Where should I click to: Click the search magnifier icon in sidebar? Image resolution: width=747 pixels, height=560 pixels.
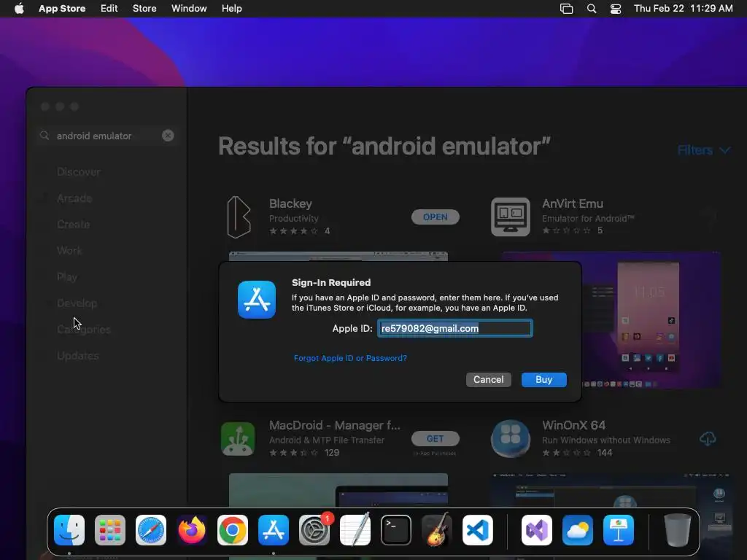coord(44,136)
